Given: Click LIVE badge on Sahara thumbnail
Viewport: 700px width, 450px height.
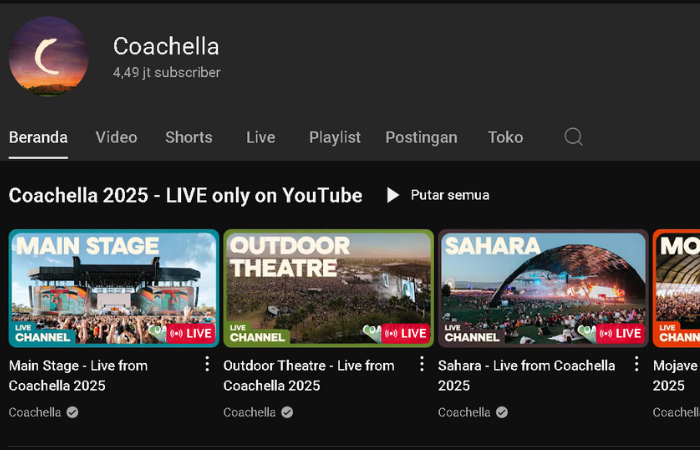Looking at the screenshot, I should coord(620,333).
